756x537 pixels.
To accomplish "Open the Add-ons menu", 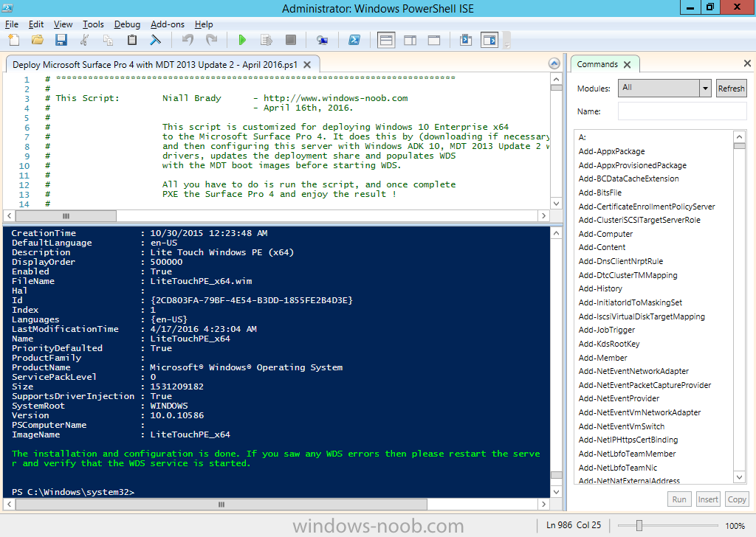I will 168,24.
